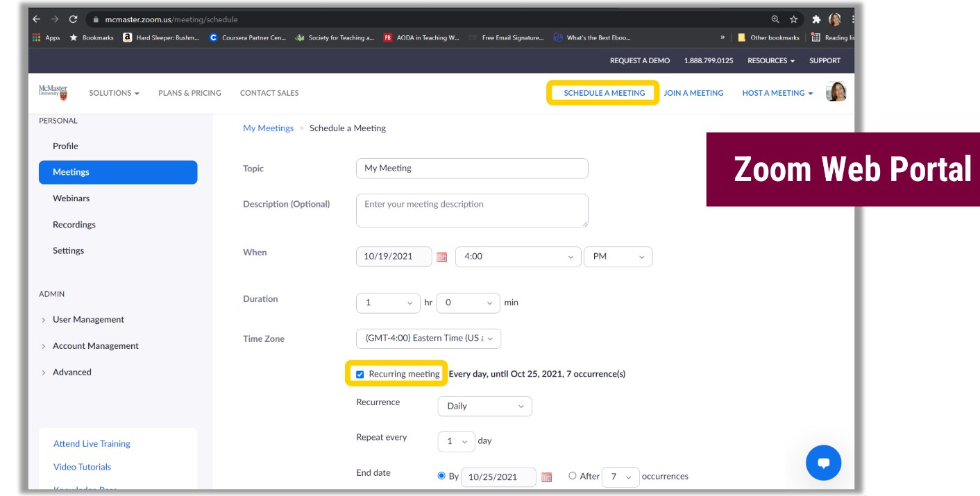
Task: Click the blue chat bubble help icon
Action: tap(823, 463)
